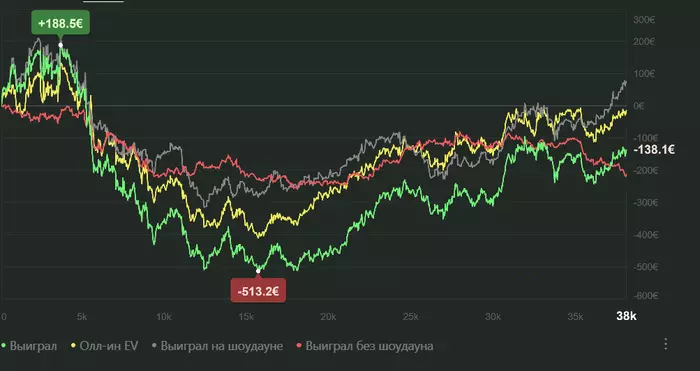Viewport: 700px width, 371px height.
Task: Click the 20k tick on the x-axis
Action: click(x=328, y=317)
